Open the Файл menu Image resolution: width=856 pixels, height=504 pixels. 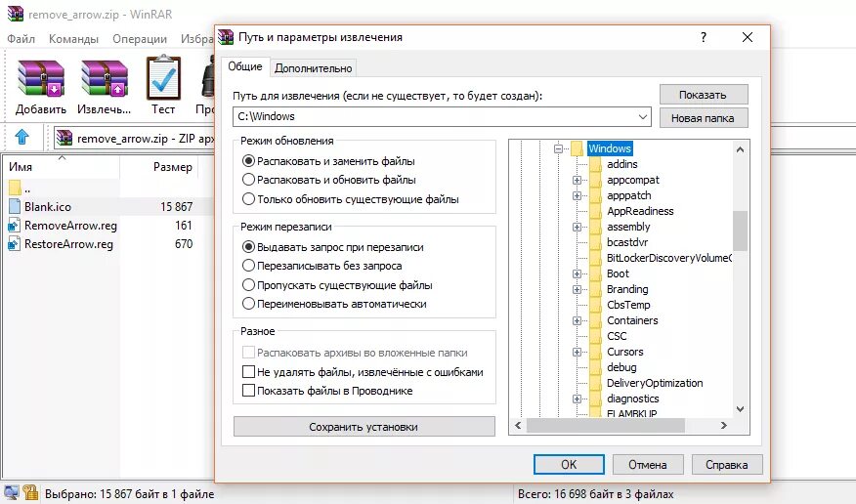21,39
